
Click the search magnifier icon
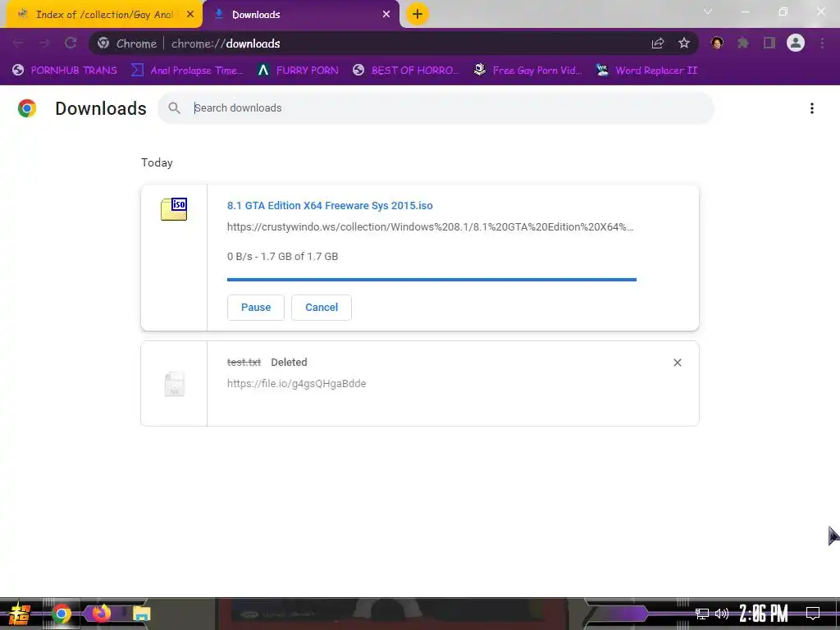coord(174,107)
